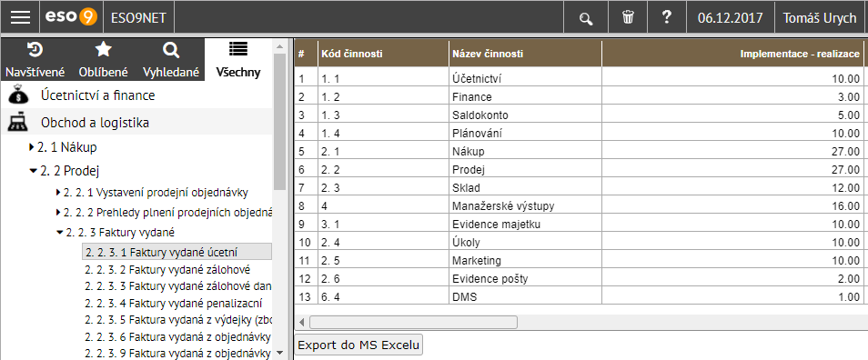Open 2. 2. 3. 2 Faktury vydané zálohové
The height and width of the screenshot is (360, 868).
tap(167, 270)
